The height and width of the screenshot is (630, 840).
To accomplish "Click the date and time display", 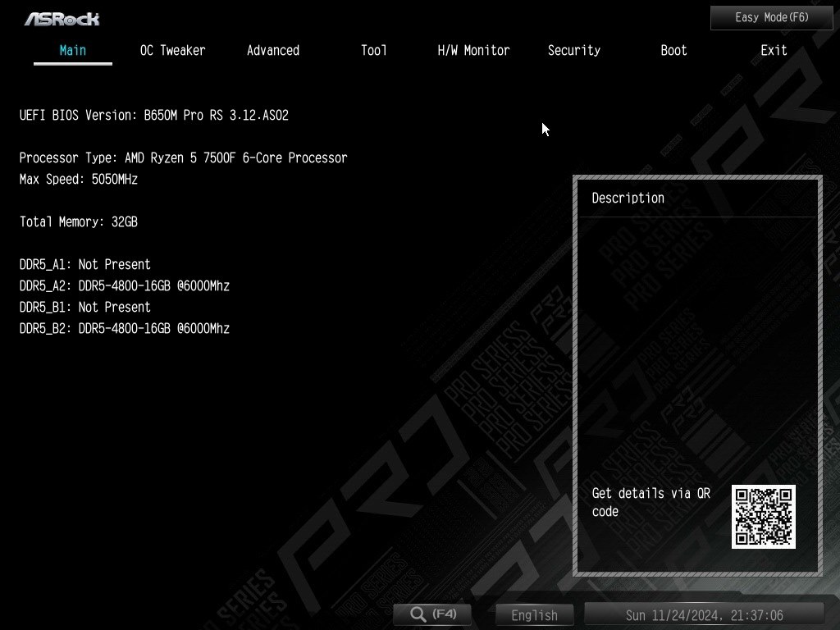I will (x=704, y=615).
